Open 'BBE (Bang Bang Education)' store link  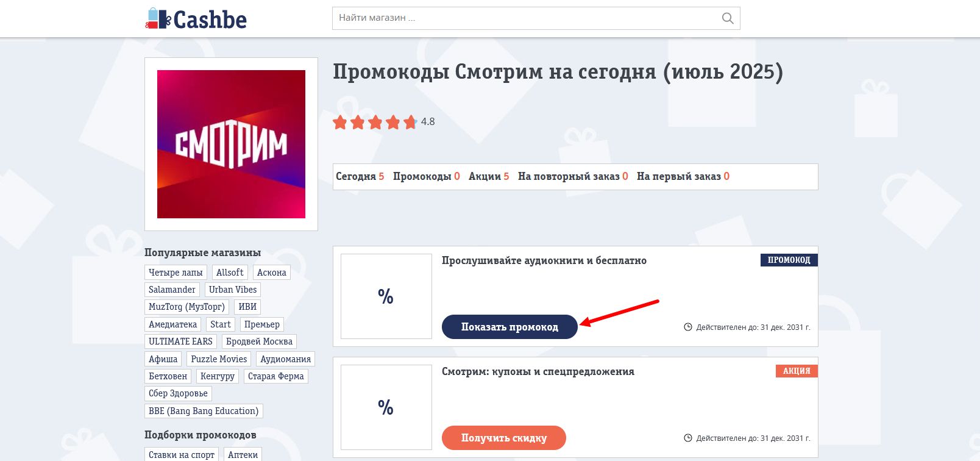point(204,411)
